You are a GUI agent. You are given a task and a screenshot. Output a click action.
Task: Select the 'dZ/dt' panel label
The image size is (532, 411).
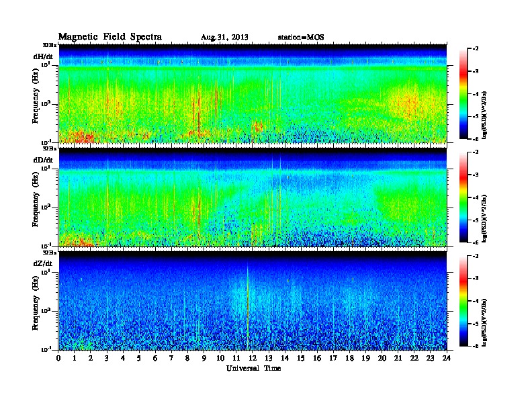pyautogui.click(x=43, y=263)
